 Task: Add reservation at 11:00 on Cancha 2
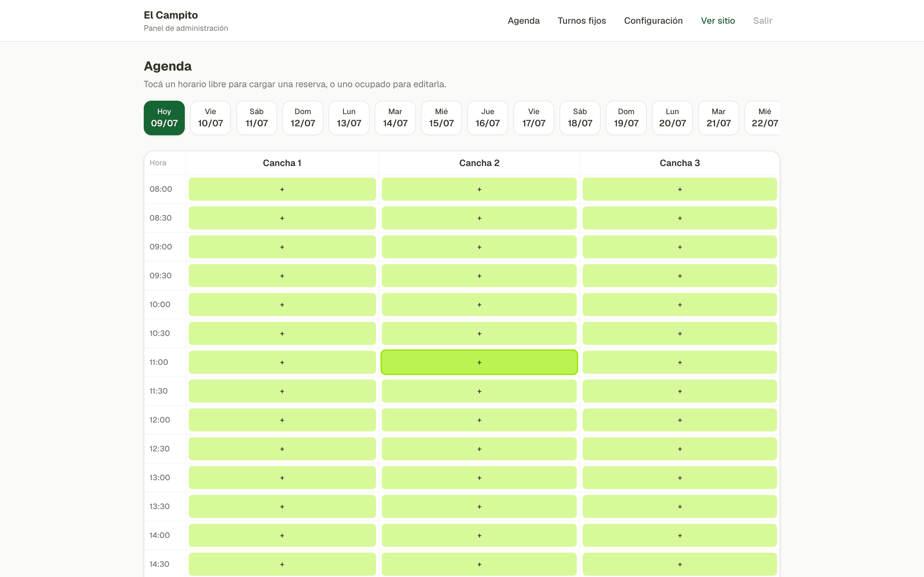click(x=479, y=362)
